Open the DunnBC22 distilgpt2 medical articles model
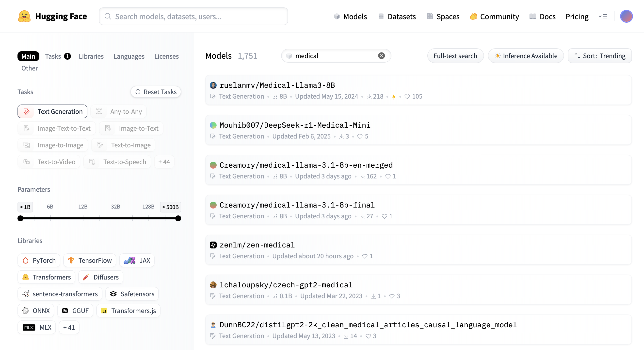Image resolution: width=644 pixels, height=350 pixels. [419, 330]
